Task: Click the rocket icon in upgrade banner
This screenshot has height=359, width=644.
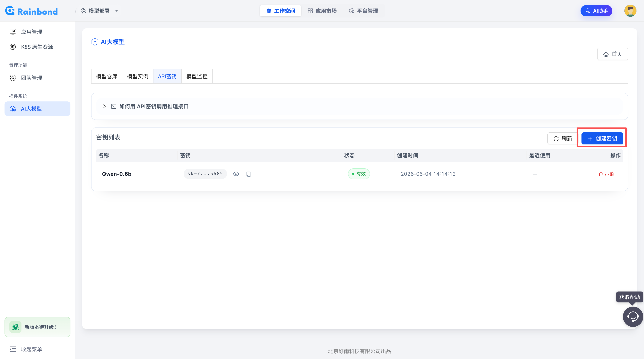Action: click(15, 327)
